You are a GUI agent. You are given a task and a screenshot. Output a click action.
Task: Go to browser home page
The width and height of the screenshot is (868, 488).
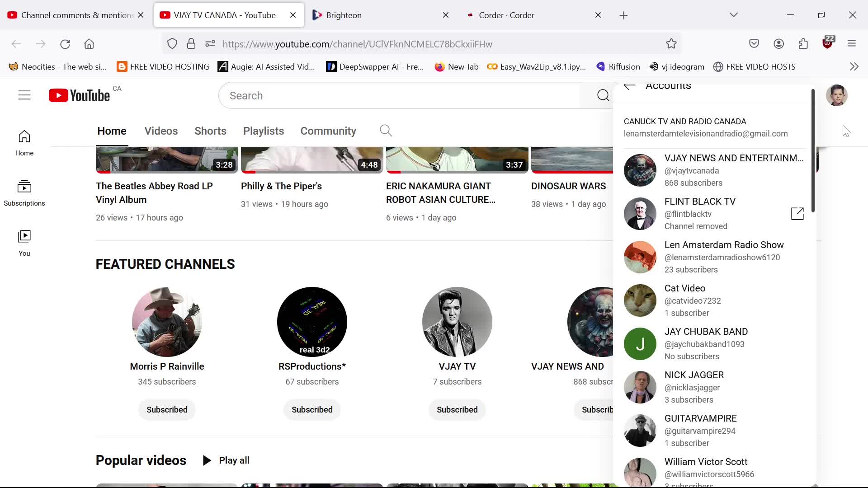click(x=89, y=44)
